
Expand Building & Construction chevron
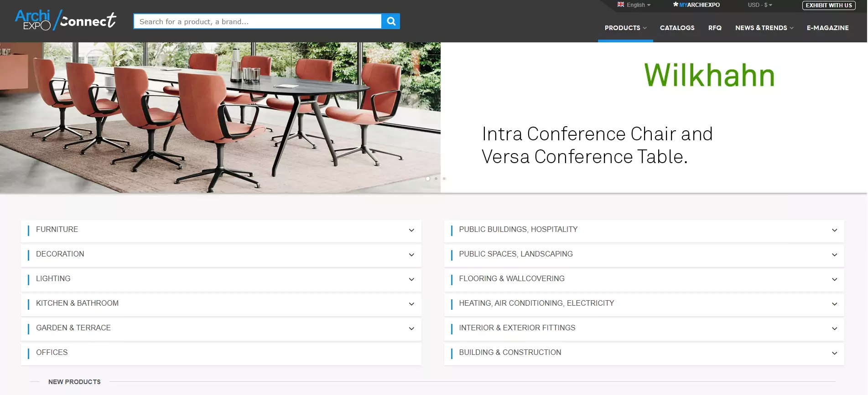pyautogui.click(x=834, y=353)
